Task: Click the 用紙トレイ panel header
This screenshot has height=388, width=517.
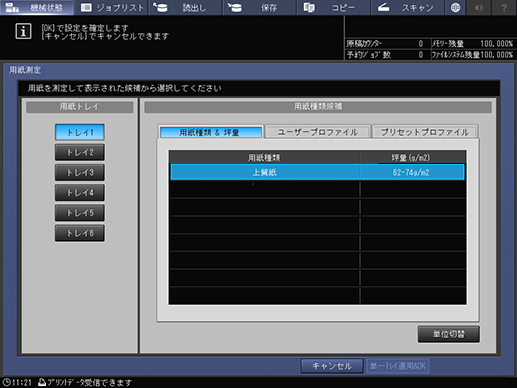Action: pyautogui.click(x=80, y=107)
